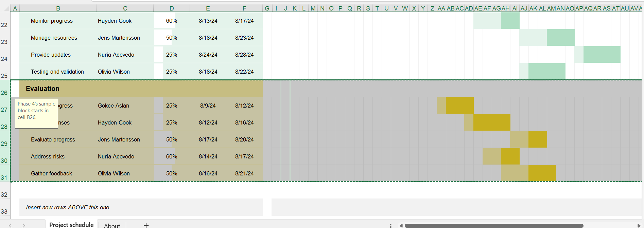
Task: Click end date 8/20/24
Action: pyautogui.click(x=244, y=139)
